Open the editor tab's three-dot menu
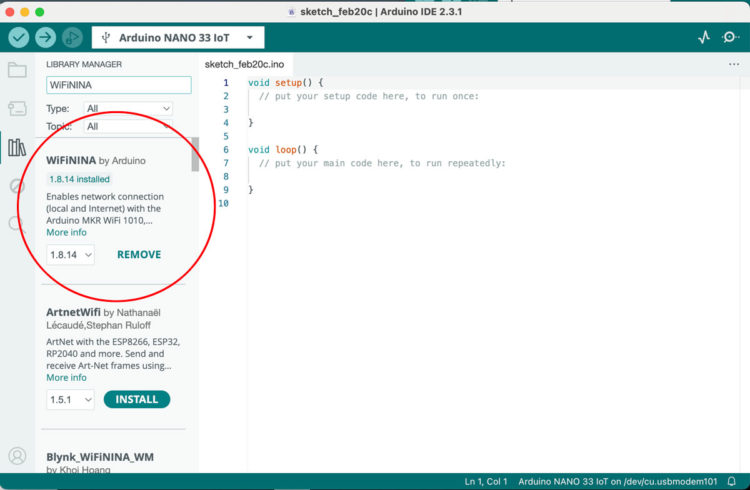The height and width of the screenshot is (490, 750). click(x=734, y=64)
